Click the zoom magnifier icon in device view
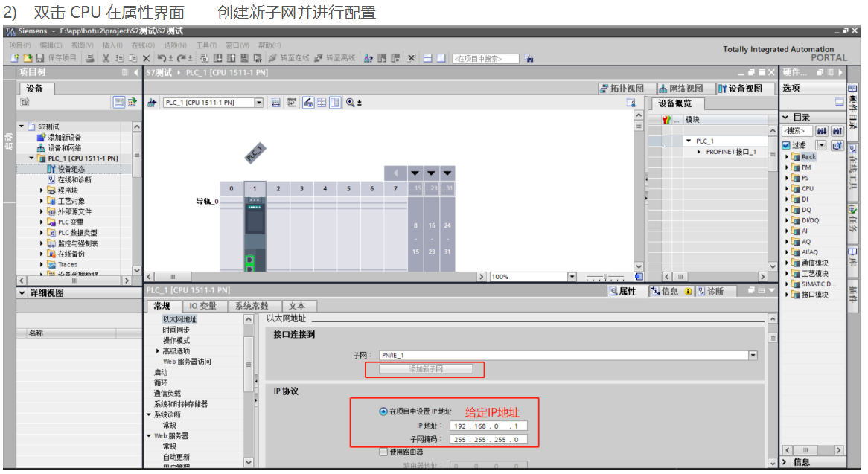 pyautogui.click(x=351, y=103)
